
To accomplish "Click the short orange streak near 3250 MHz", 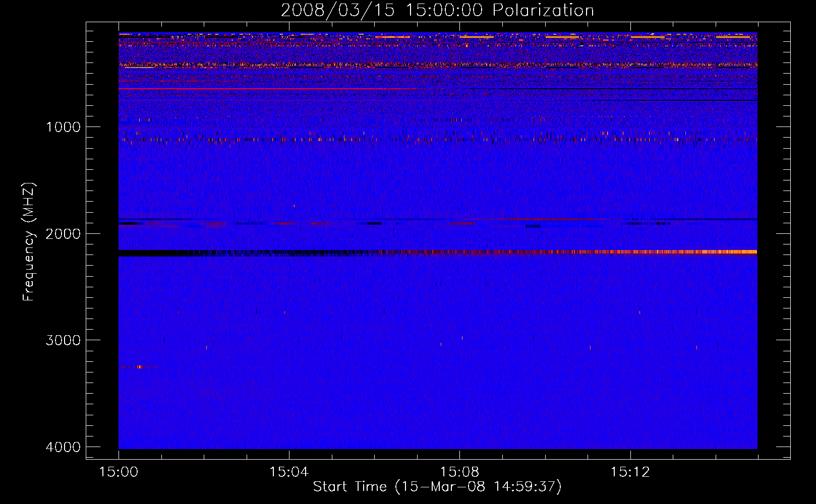I will [139, 367].
